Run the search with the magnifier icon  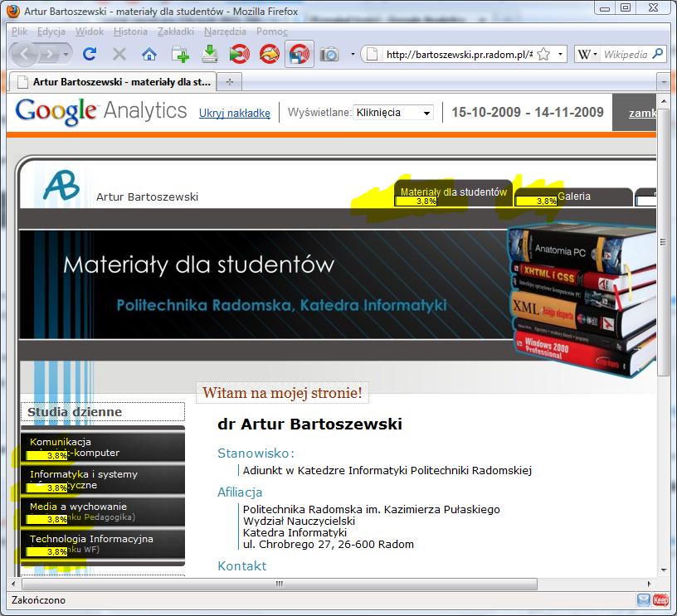[658, 54]
